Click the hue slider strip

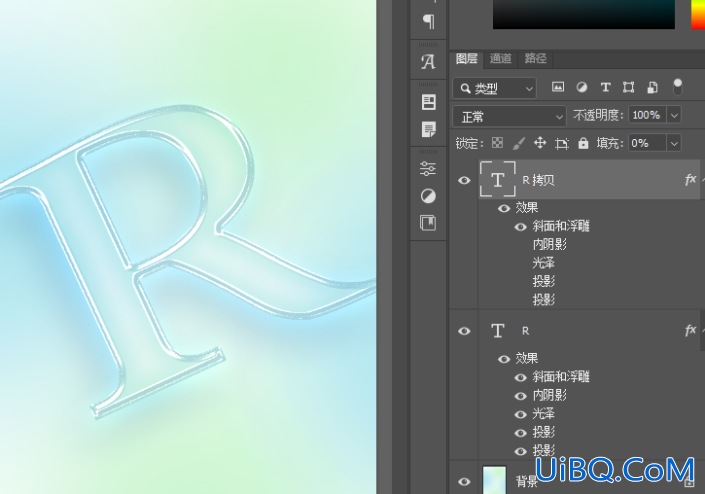698,14
